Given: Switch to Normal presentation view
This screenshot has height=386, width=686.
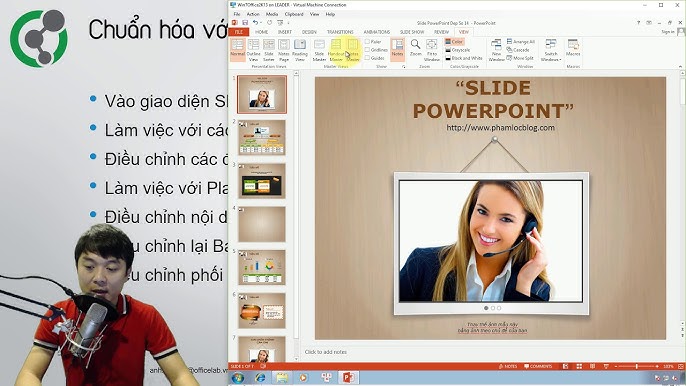Looking at the screenshot, I should click(238, 50).
